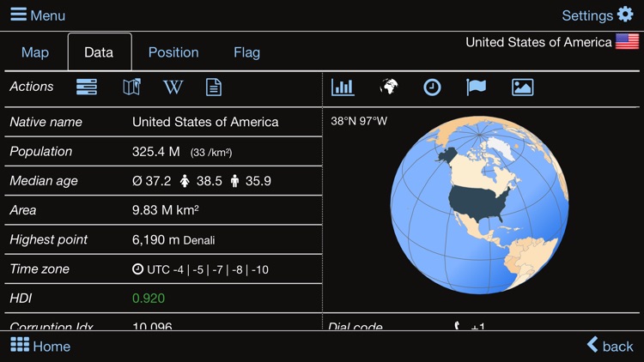644x362 pixels.
Task: Click the HDI row label
Action: (21, 299)
